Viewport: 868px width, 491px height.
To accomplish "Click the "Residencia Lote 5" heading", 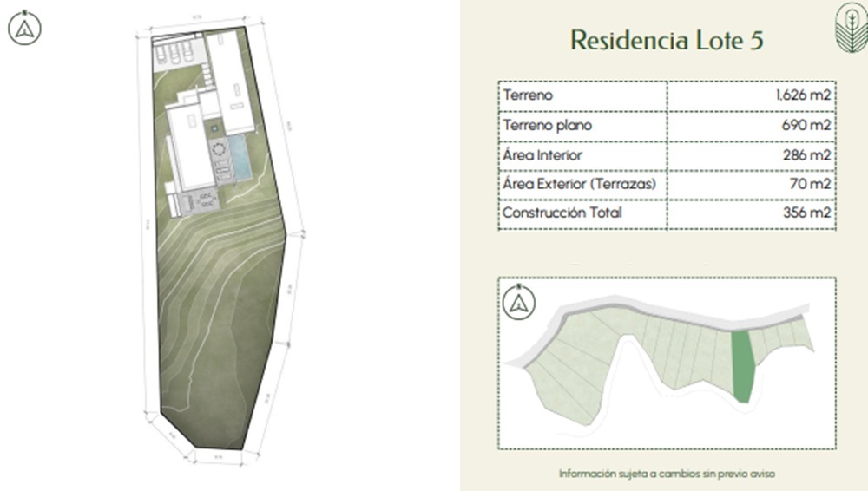I will [666, 40].
